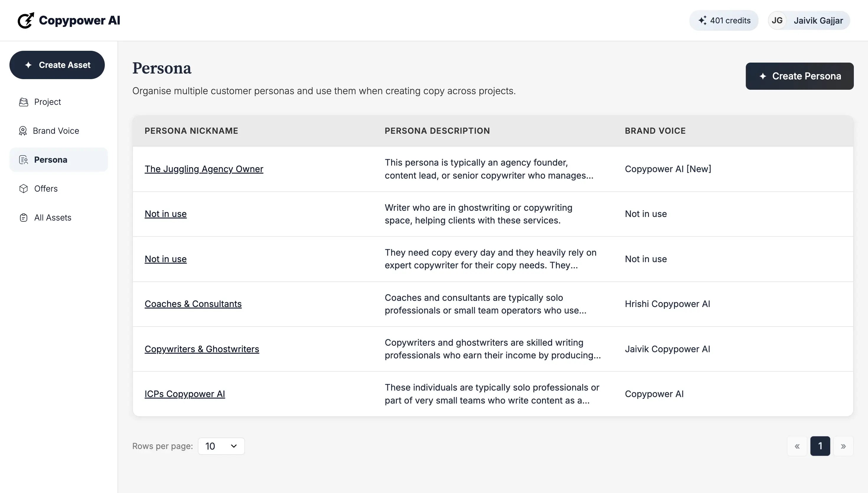This screenshot has width=868, height=493.
Task: Select page 1 in pagination
Action: (820, 446)
